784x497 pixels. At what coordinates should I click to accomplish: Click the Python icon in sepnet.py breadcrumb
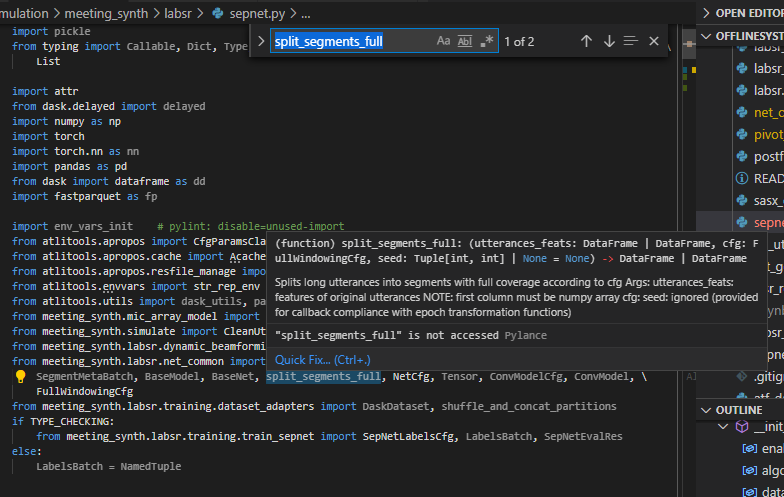click(x=218, y=14)
